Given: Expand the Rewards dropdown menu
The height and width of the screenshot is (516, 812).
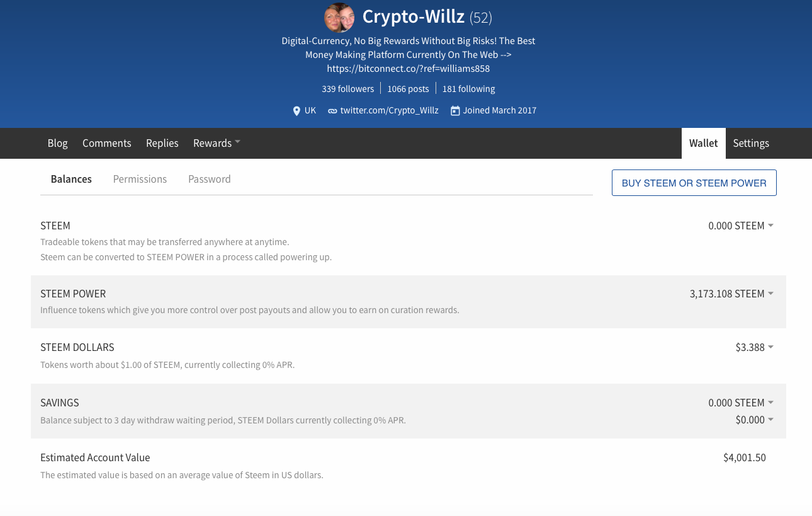Looking at the screenshot, I should pyautogui.click(x=217, y=143).
